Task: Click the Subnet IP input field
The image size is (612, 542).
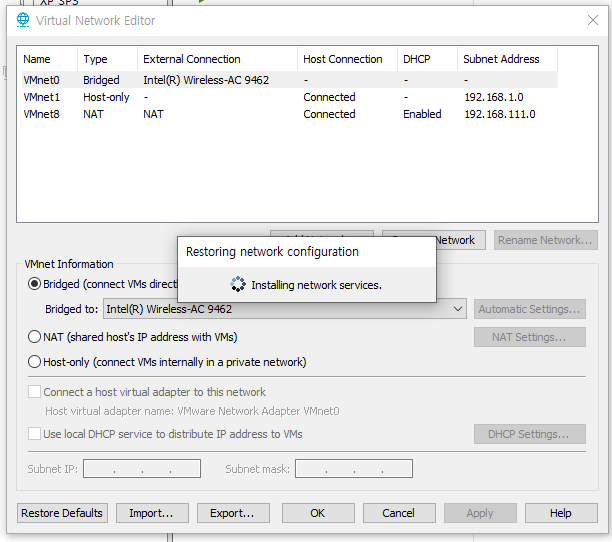Action: [142, 468]
